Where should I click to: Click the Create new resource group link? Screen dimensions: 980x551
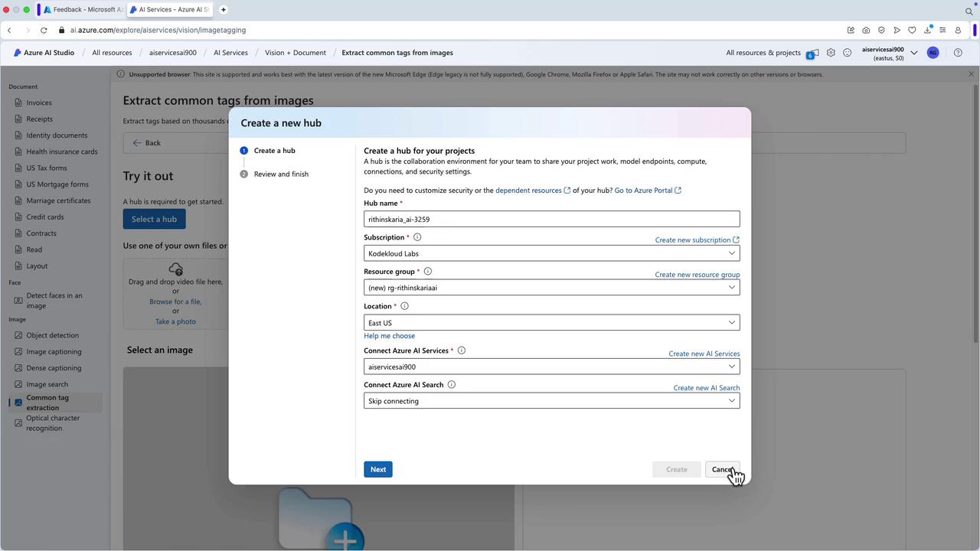[x=697, y=275]
